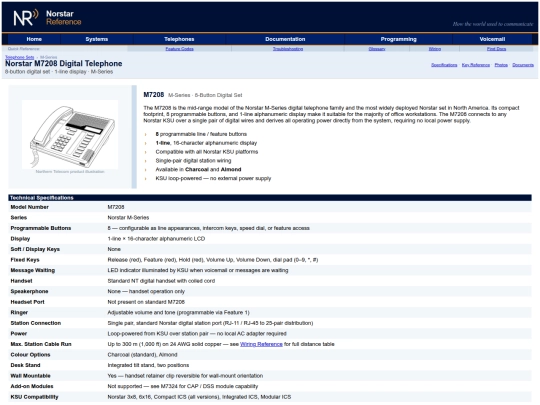Click the Telephone Sets breadcrumb link
540x405 pixels.
20,57
